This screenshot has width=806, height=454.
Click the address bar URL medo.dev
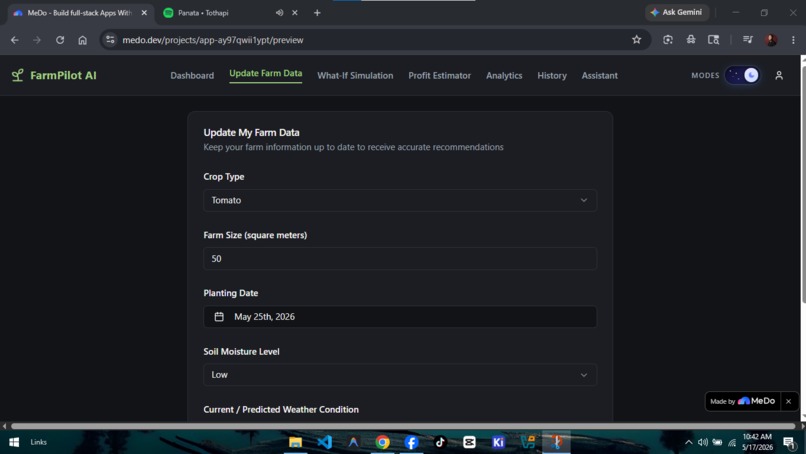pyautogui.click(x=213, y=40)
